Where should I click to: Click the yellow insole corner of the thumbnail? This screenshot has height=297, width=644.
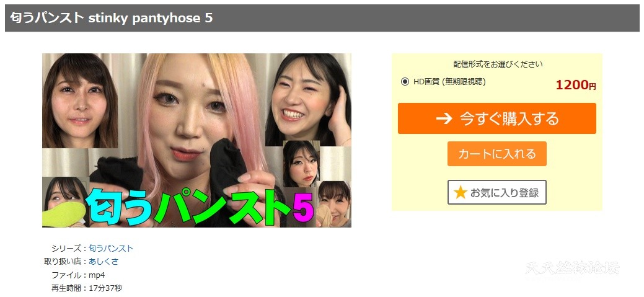tap(63, 214)
